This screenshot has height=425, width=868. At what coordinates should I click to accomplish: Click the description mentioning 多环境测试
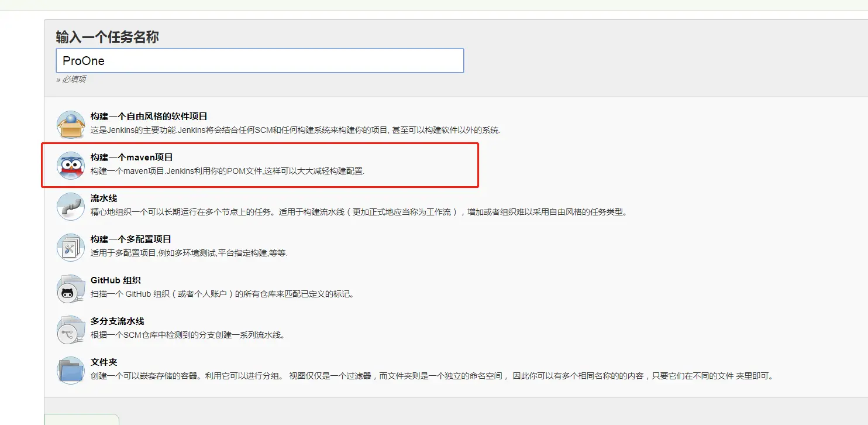(x=189, y=253)
